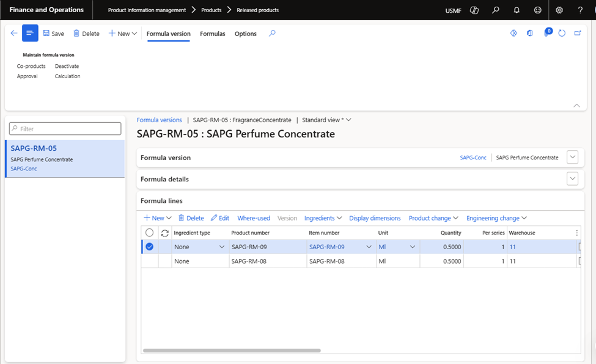Open grid options three-dot menu
Screen dimensions: 596x364
point(576,233)
